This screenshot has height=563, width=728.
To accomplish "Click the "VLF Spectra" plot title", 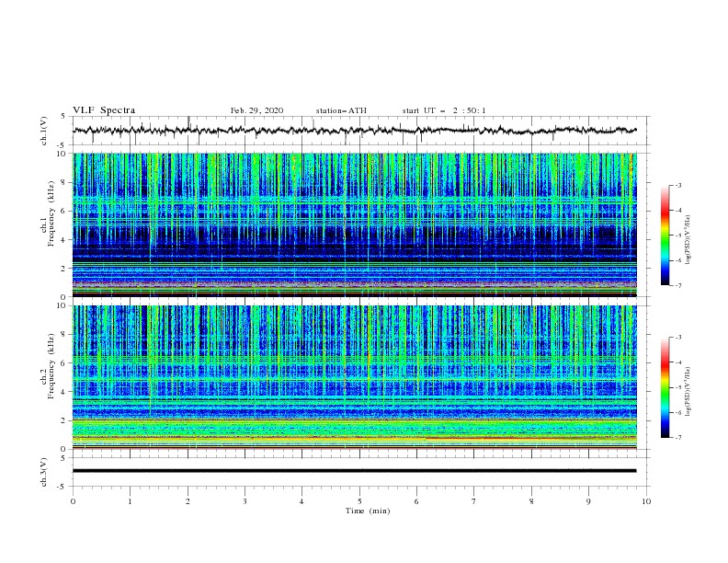I will pyautogui.click(x=104, y=110).
